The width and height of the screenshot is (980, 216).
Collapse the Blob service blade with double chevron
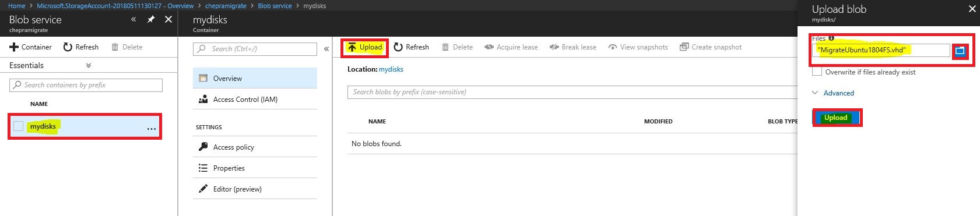pyautogui.click(x=134, y=19)
